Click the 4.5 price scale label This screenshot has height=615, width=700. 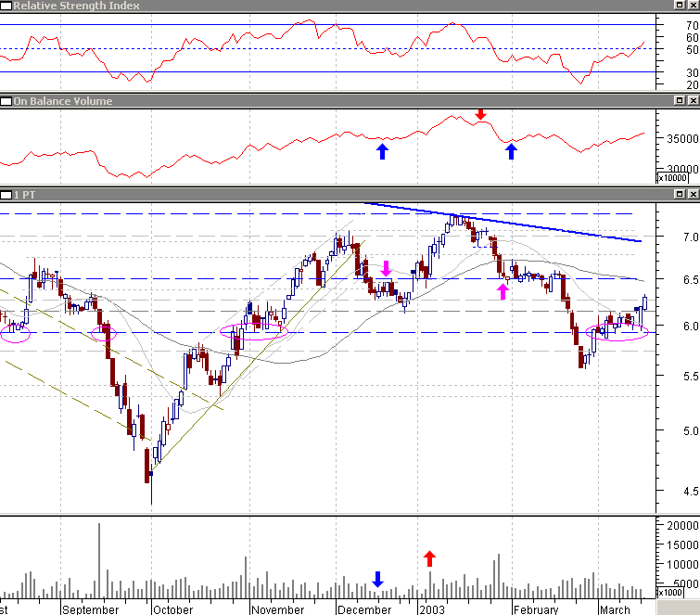coord(691,492)
